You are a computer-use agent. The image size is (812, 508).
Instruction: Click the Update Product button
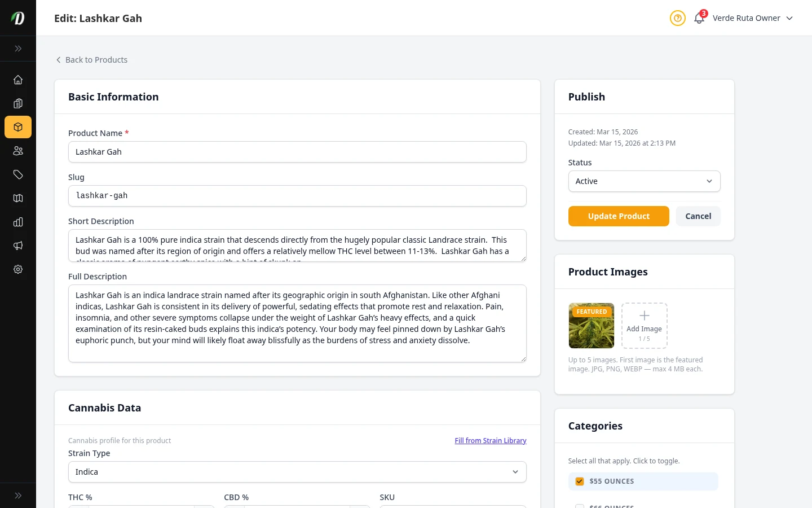(x=619, y=216)
